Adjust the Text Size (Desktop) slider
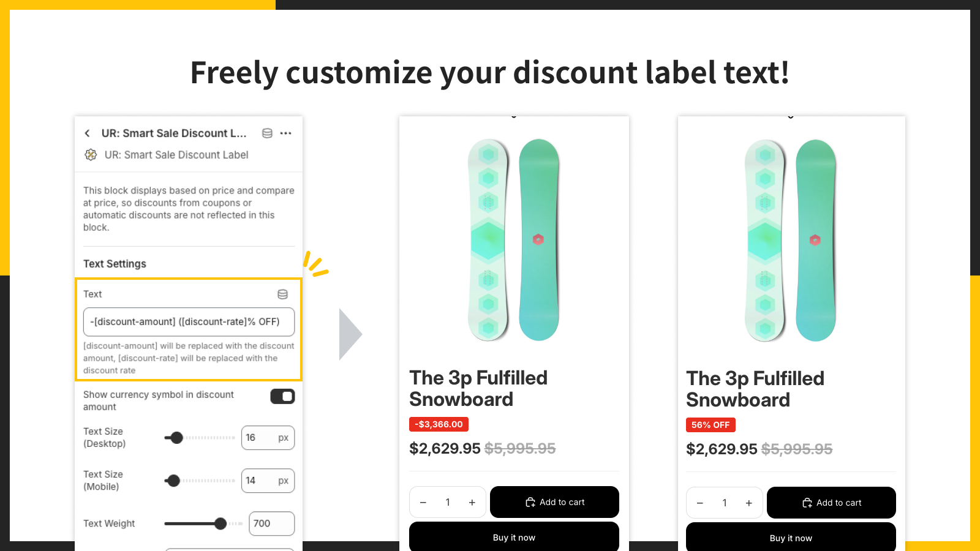 click(177, 438)
